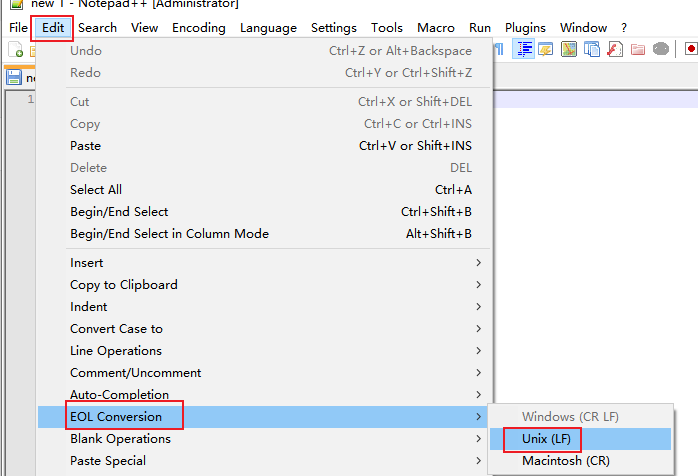This screenshot has width=698, height=476.
Task: Open the Language menu
Action: (268, 28)
